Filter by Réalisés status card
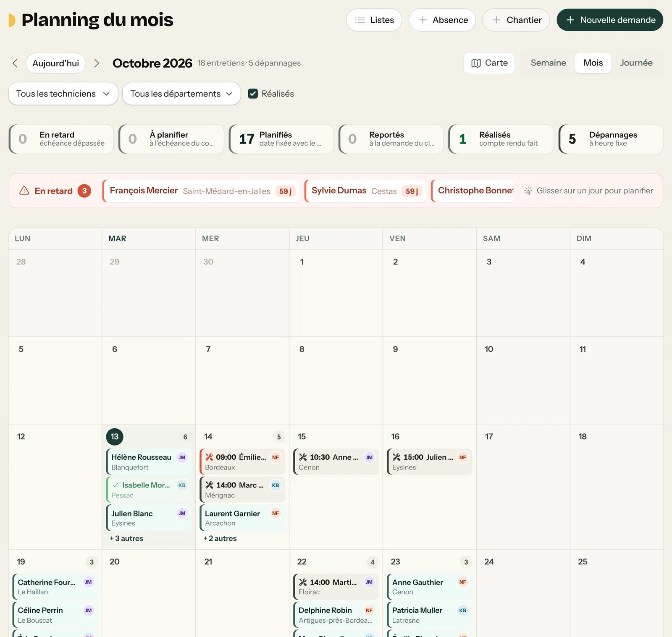 click(501, 139)
